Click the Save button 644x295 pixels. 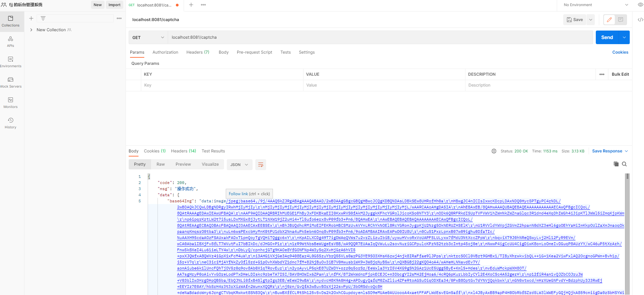(x=575, y=20)
